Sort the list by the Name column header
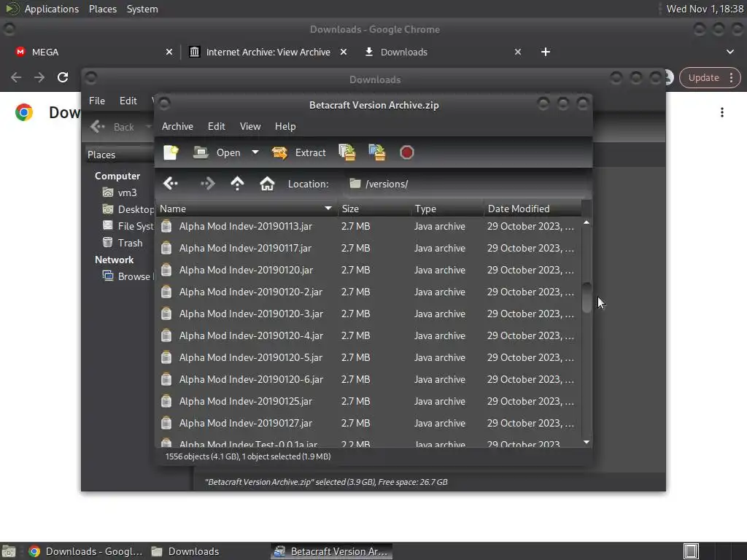747x560 pixels. tap(247, 209)
